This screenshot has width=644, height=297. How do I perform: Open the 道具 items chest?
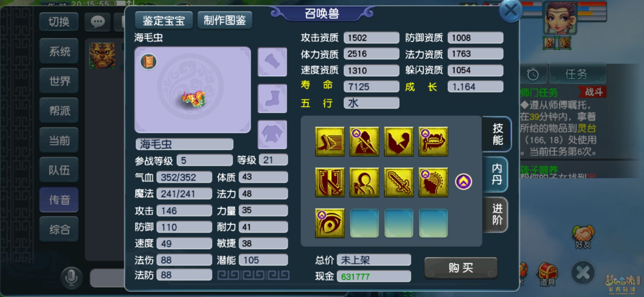click(547, 274)
